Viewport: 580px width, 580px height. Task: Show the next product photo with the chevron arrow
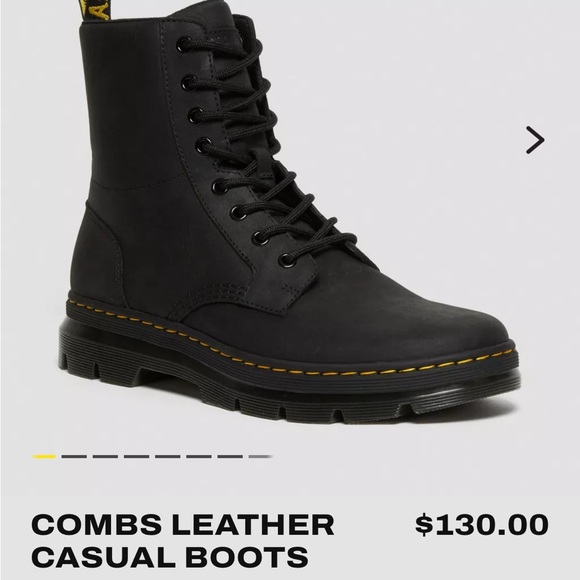[535, 140]
